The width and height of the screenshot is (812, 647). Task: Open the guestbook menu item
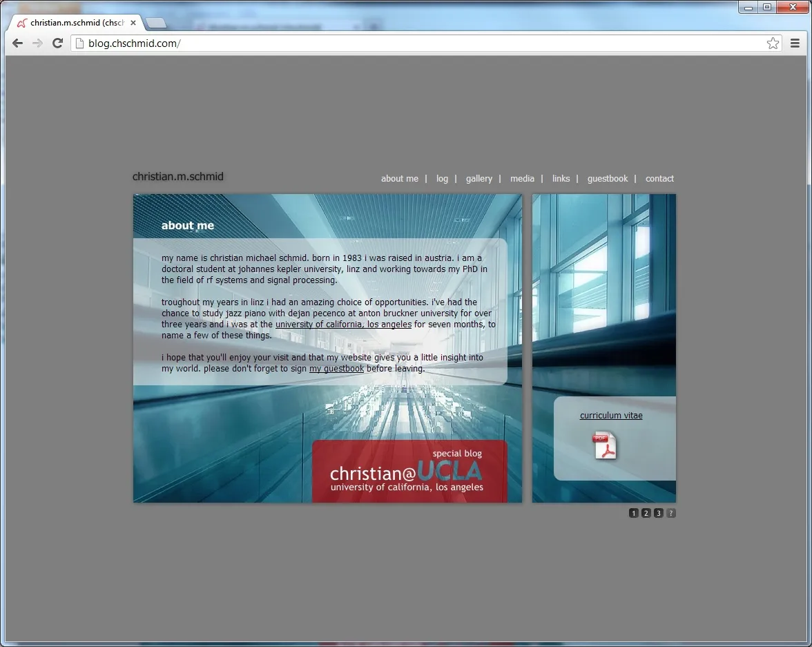tap(608, 179)
